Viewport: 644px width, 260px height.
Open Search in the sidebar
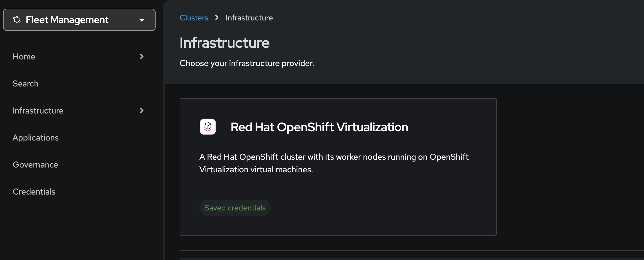(x=26, y=84)
